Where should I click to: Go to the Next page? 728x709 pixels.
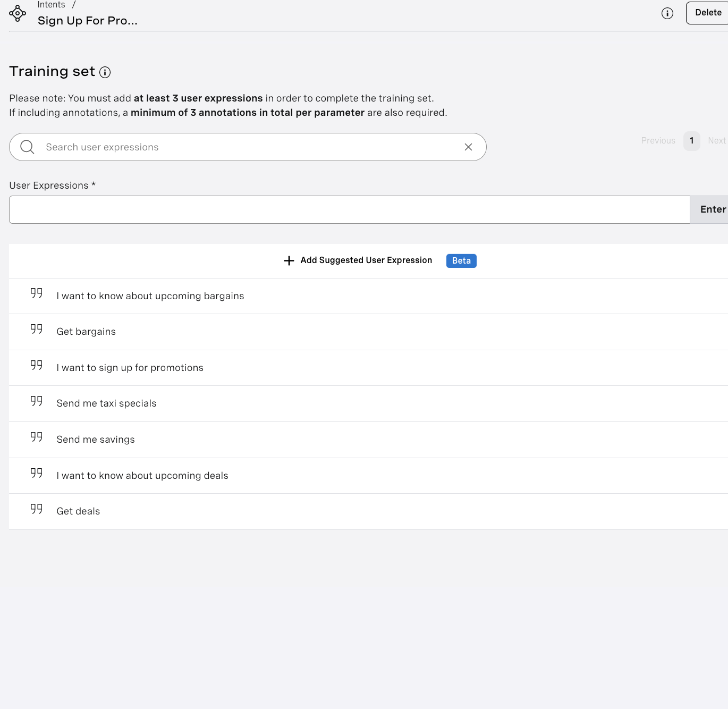[717, 141]
